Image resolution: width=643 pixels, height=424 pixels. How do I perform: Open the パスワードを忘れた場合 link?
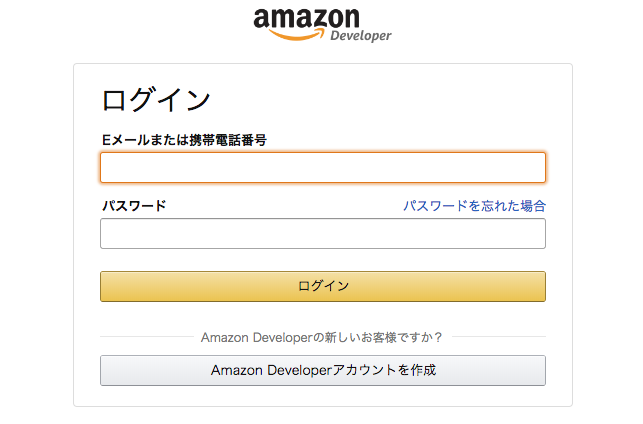(474, 205)
